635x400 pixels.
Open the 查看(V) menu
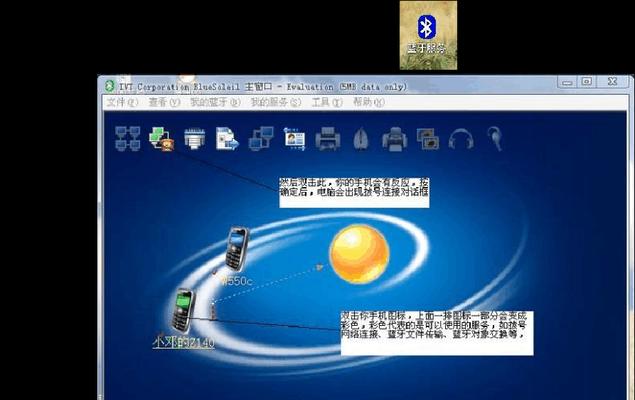click(164, 102)
